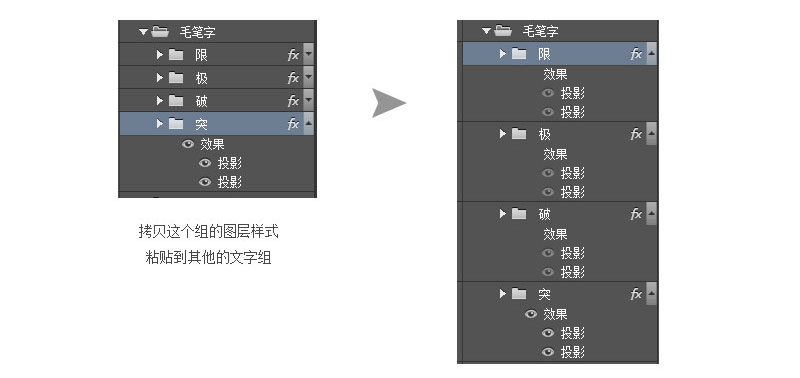Image resolution: width=800 pixels, height=378 pixels.
Task: Click fx icon on 突 group, left panel
Action: pos(293,124)
